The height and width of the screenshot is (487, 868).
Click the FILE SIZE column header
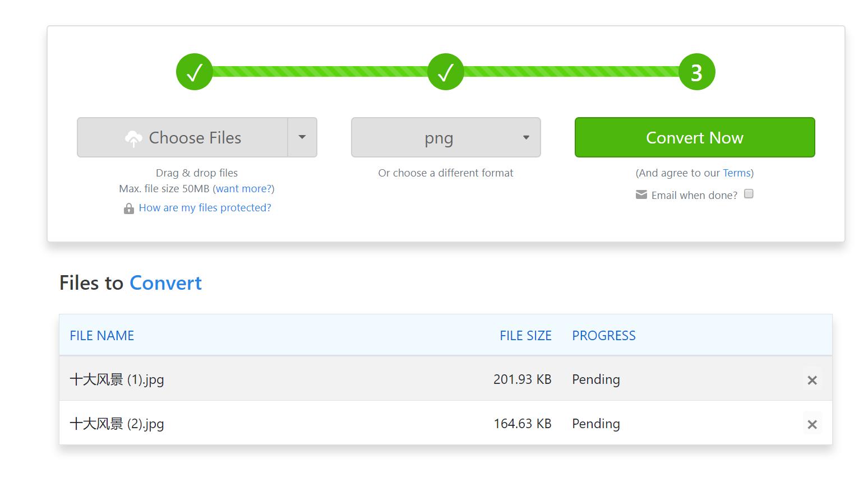[525, 336]
